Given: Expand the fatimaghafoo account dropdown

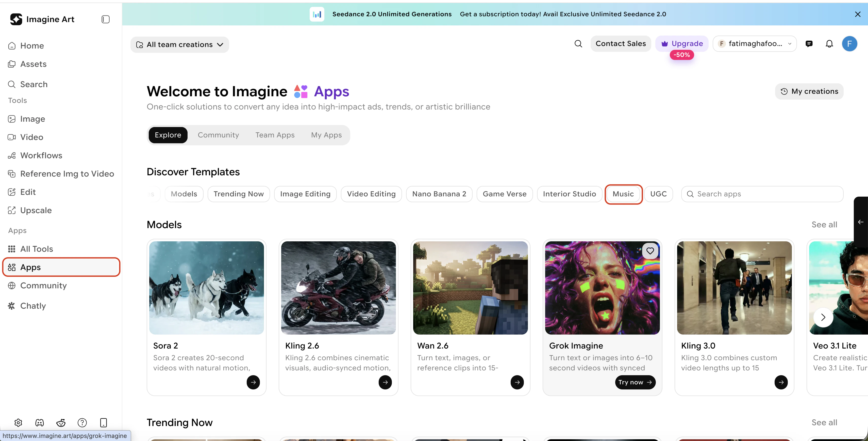Looking at the screenshot, I should click(x=755, y=43).
